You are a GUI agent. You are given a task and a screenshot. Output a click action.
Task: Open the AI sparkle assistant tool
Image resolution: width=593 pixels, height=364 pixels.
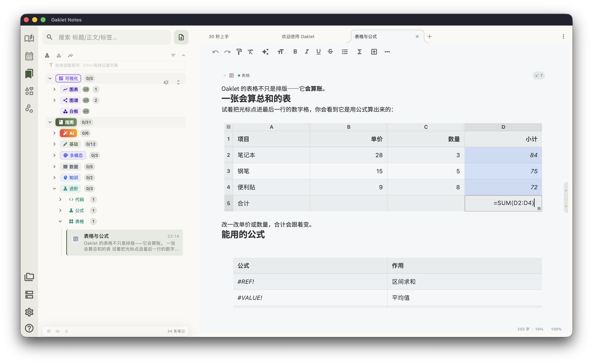point(265,52)
